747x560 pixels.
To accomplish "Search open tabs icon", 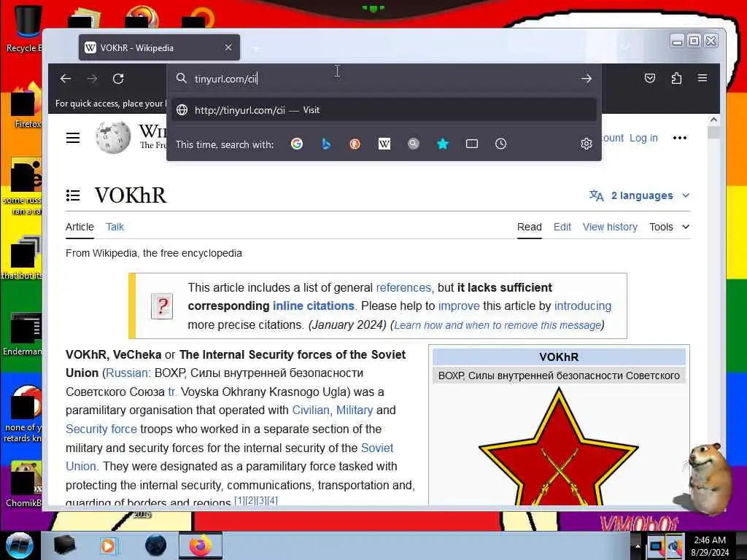I will (x=472, y=144).
